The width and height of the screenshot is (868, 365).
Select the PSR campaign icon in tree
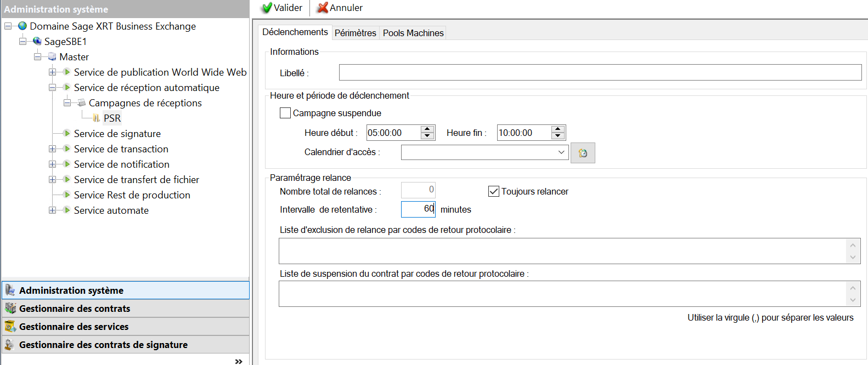(x=97, y=118)
